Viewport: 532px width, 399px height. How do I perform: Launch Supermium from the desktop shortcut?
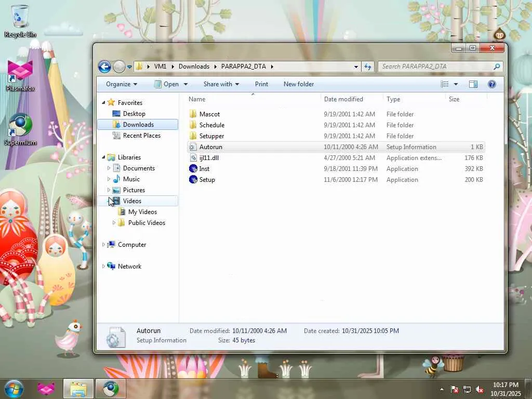pos(20,129)
